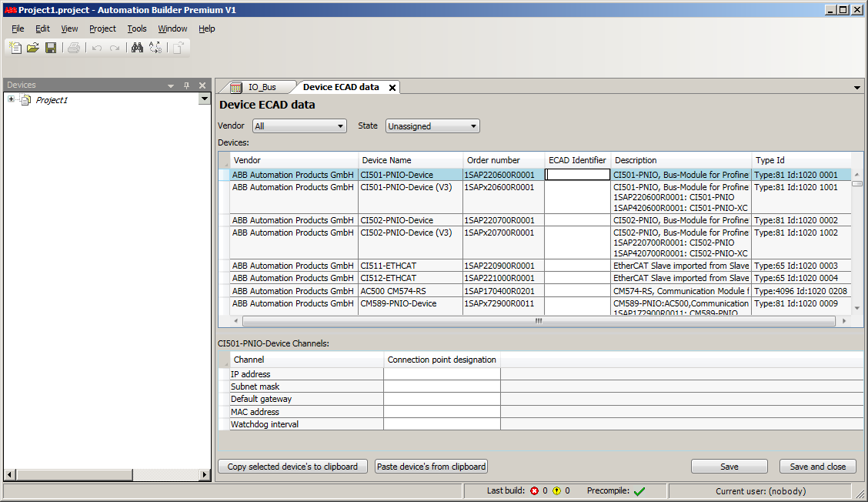868x502 pixels.
Task: Save the project with the floppy disk icon
Action: 51,48
